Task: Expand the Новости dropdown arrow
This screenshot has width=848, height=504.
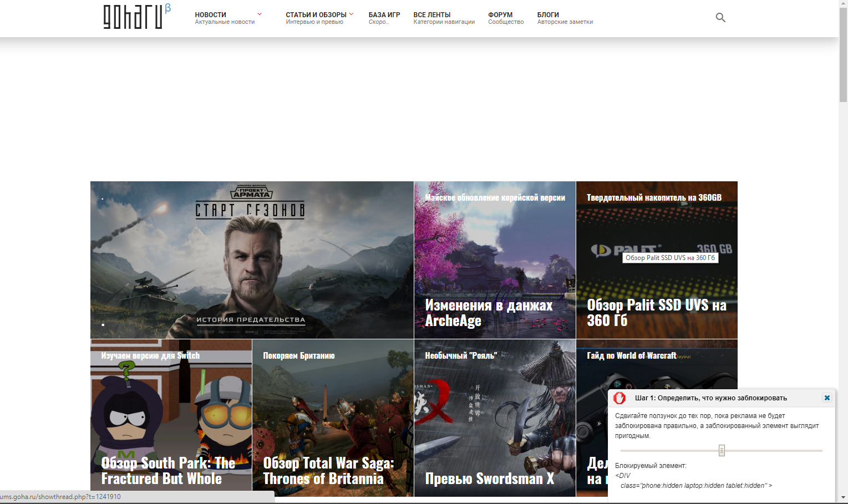Action: pyautogui.click(x=259, y=14)
